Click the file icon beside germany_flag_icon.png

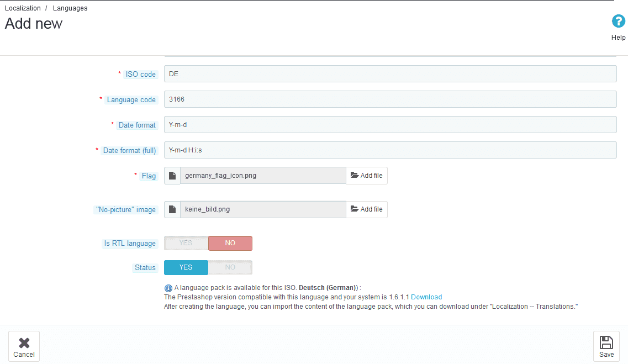(172, 176)
